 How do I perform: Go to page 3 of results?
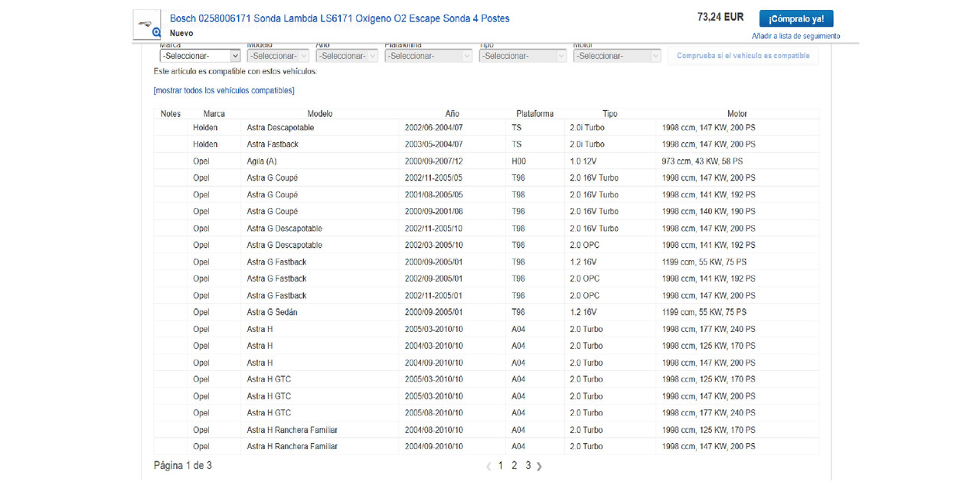[x=528, y=465]
